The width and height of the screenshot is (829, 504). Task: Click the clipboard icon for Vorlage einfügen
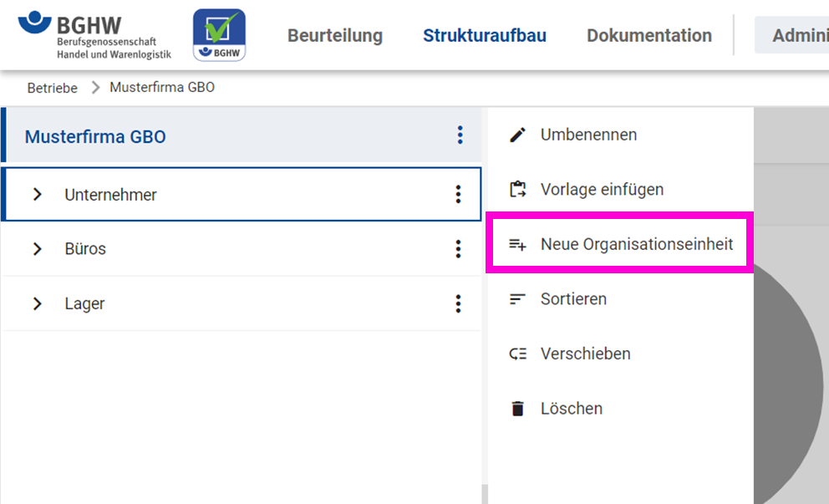[518, 190]
